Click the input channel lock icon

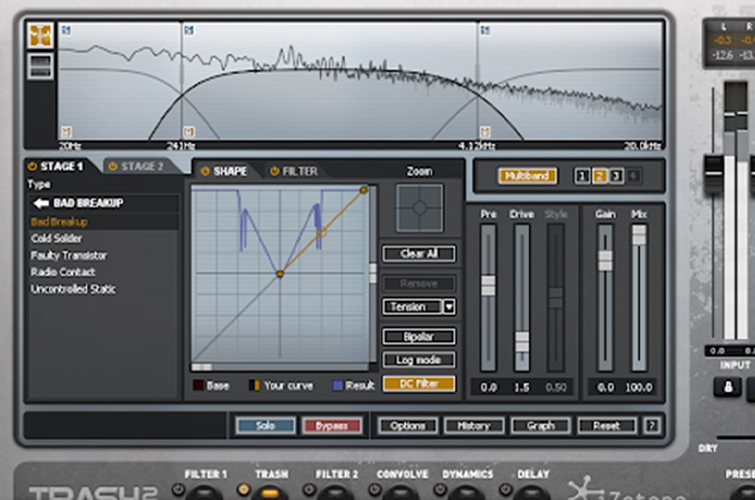pos(728,386)
